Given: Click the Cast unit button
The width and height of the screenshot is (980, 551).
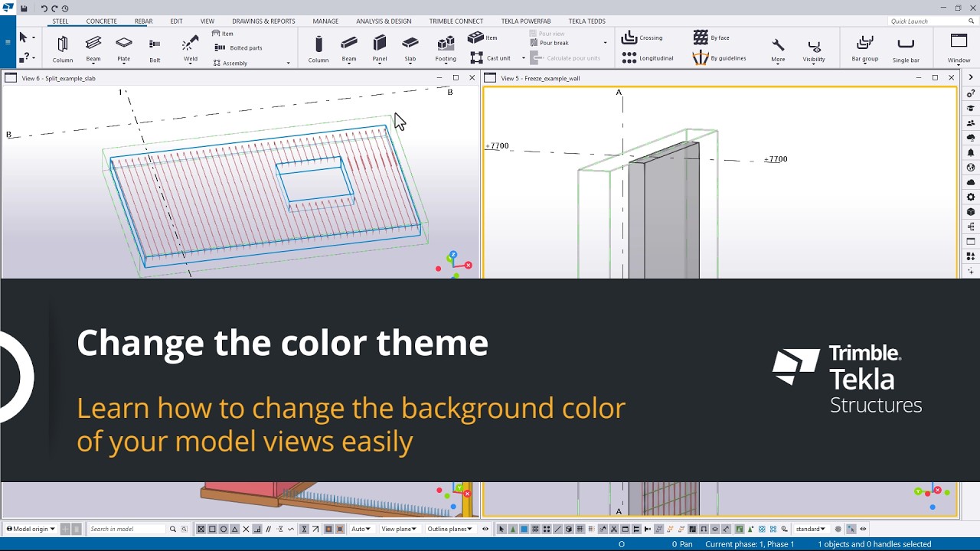Looking at the screenshot, I should [490, 58].
